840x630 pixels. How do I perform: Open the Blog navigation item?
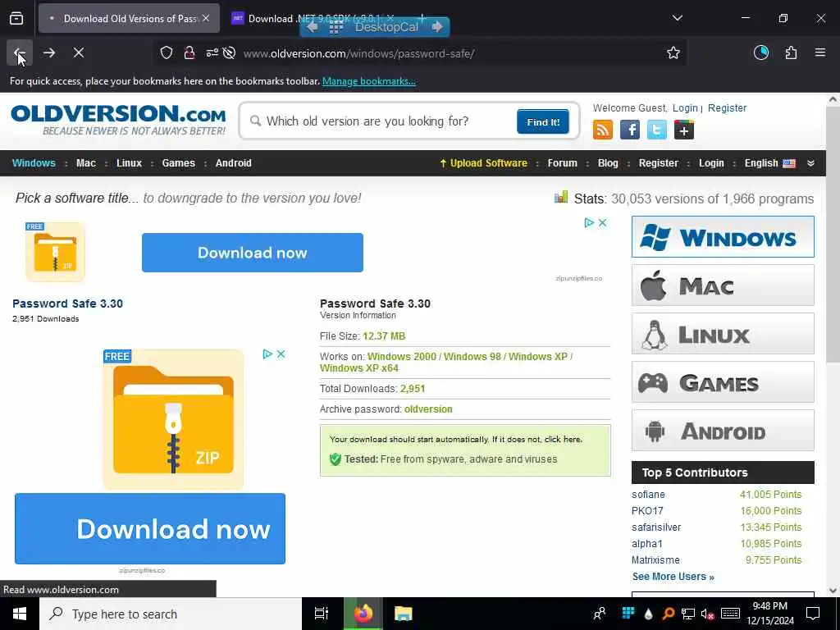(608, 163)
